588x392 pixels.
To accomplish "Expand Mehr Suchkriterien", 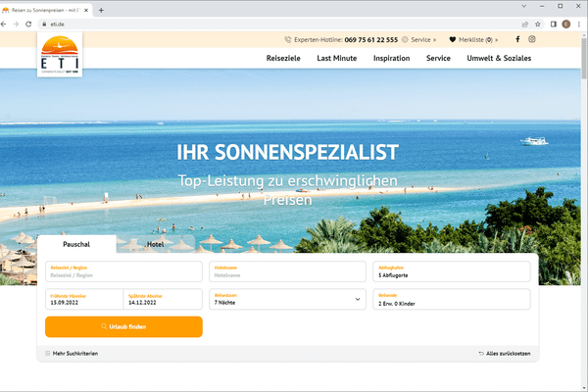I will point(75,354).
